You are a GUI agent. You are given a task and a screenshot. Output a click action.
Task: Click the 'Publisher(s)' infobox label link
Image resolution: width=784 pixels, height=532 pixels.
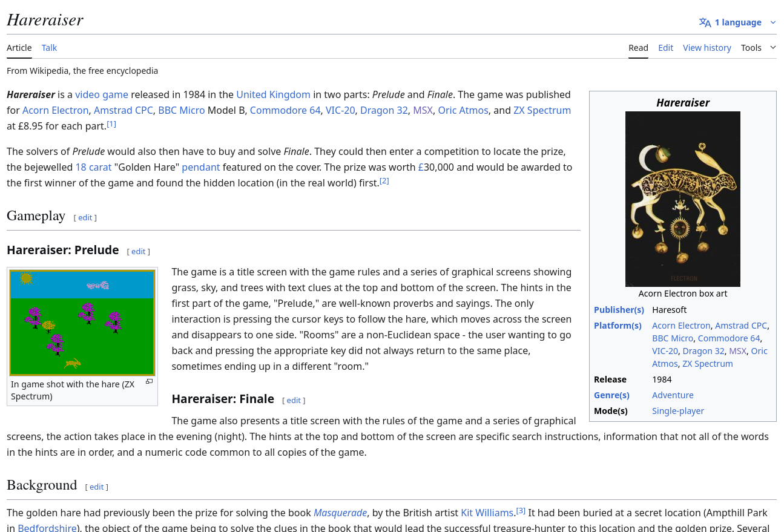(619, 310)
